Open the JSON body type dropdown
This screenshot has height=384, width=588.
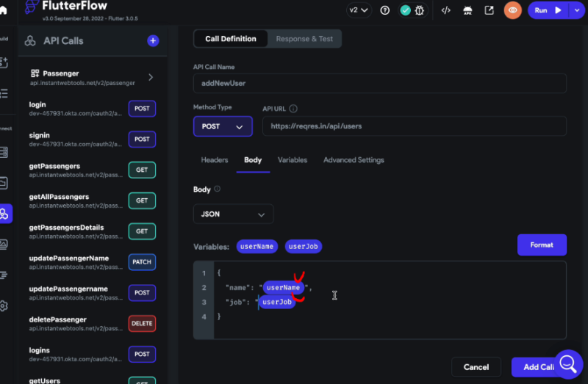(233, 214)
